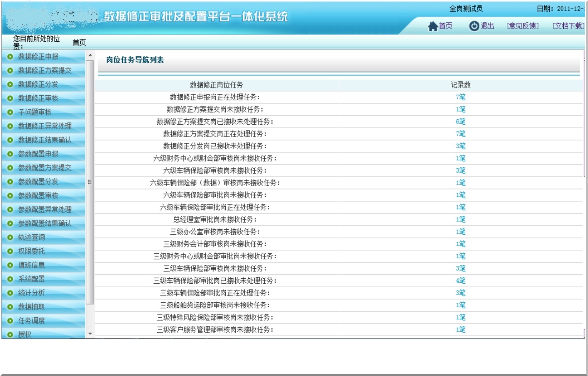Screen dimensions: 588x376
Task: Open 3笔 for 三级车辆保险部审批岗正在处理任务
Action: 461,293
